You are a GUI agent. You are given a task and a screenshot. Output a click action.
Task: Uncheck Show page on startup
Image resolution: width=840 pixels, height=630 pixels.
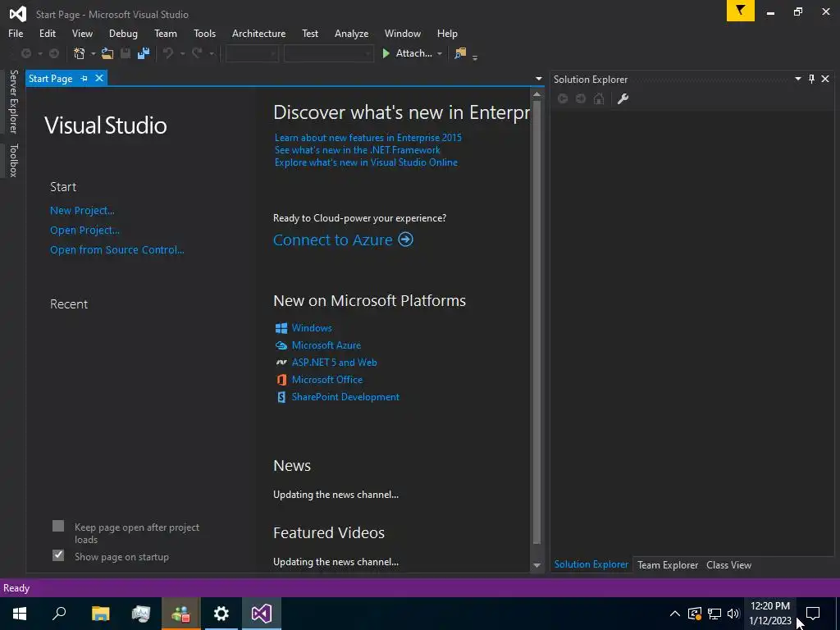(x=58, y=555)
